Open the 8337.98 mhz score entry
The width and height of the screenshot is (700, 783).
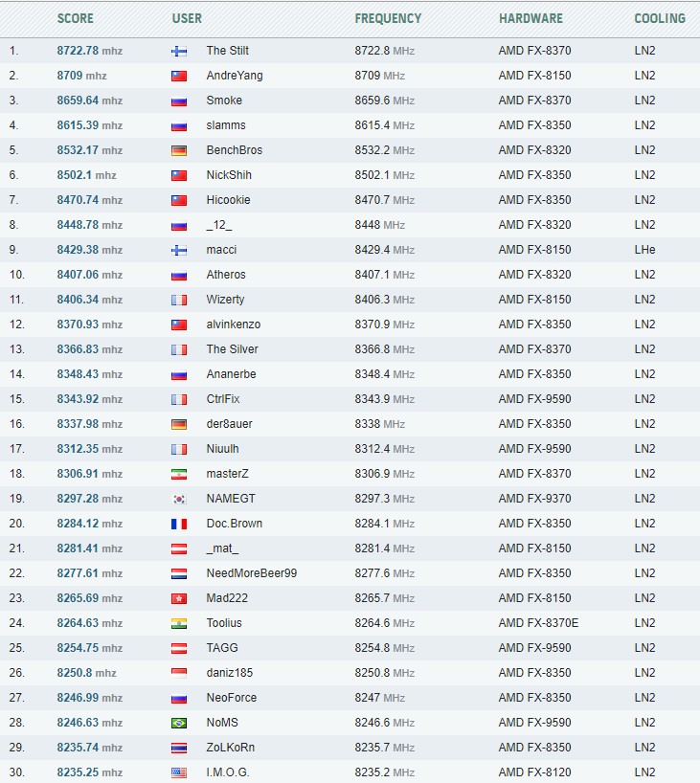[x=89, y=424]
